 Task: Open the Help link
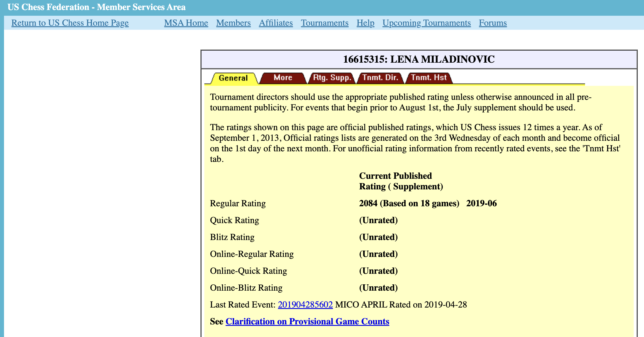tap(365, 23)
